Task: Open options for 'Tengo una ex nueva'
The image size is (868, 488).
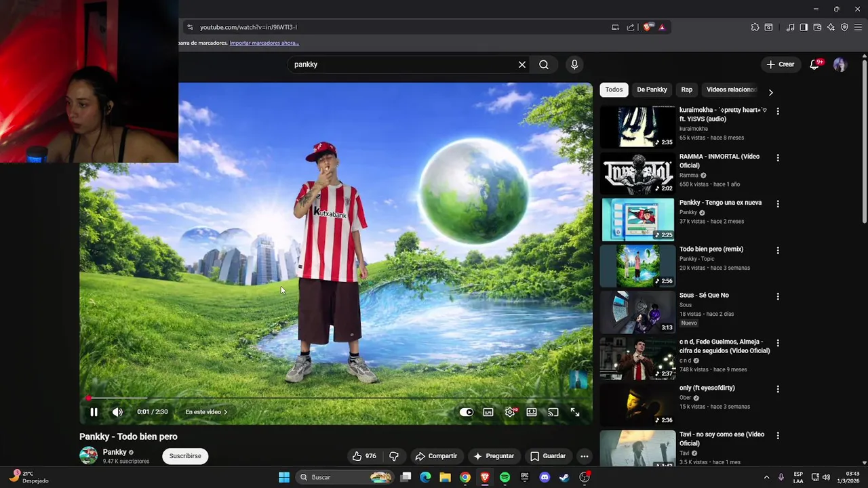Action: tap(778, 203)
